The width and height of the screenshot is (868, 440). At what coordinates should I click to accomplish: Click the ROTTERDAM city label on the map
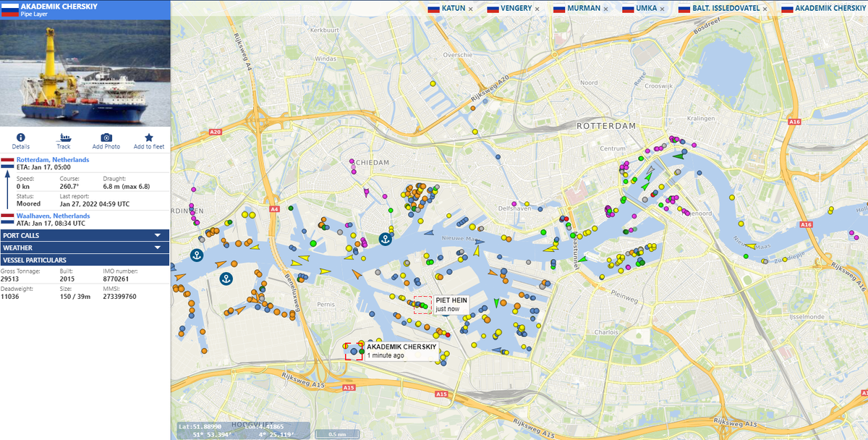605,126
